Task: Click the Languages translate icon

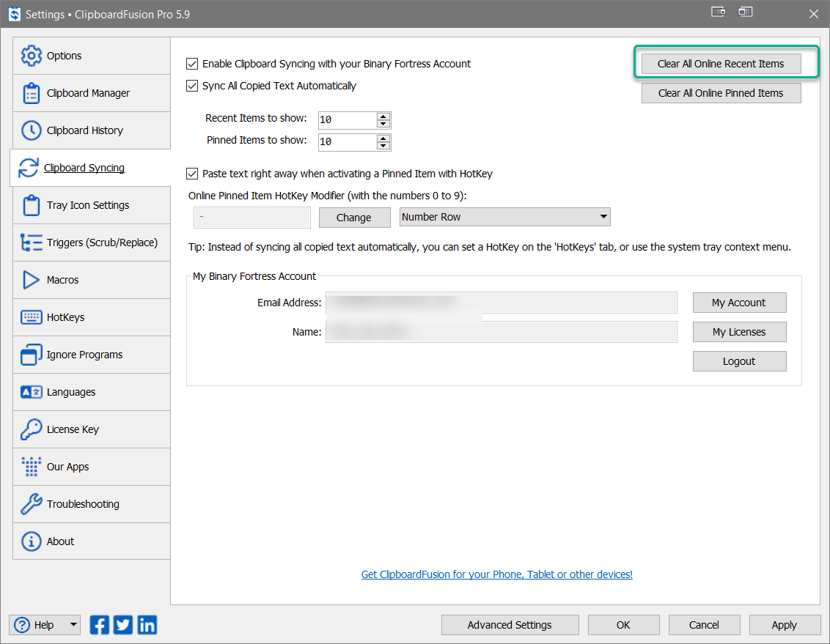Action: [x=32, y=392]
